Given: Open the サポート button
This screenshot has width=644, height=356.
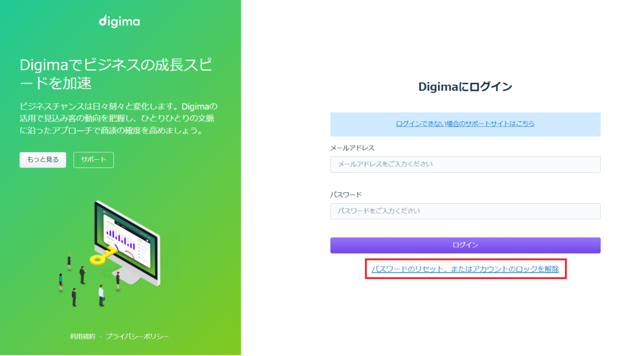Looking at the screenshot, I should (x=94, y=160).
